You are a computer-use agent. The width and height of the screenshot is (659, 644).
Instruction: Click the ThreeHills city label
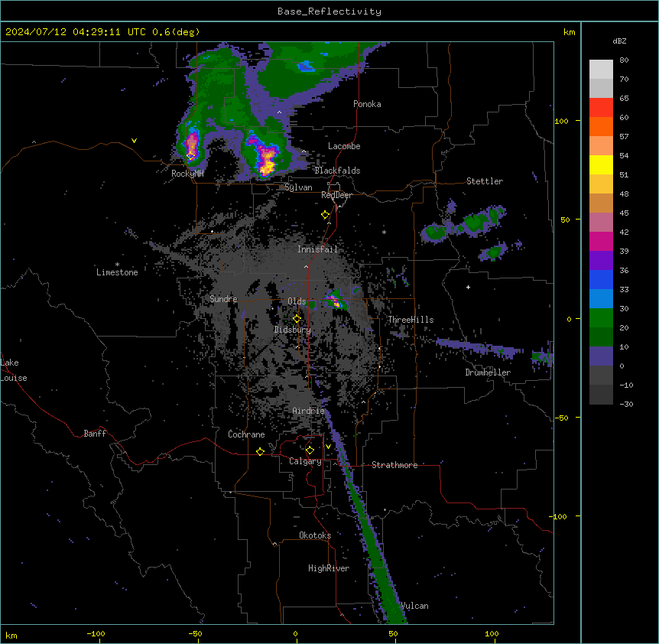[x=411, y=320]
